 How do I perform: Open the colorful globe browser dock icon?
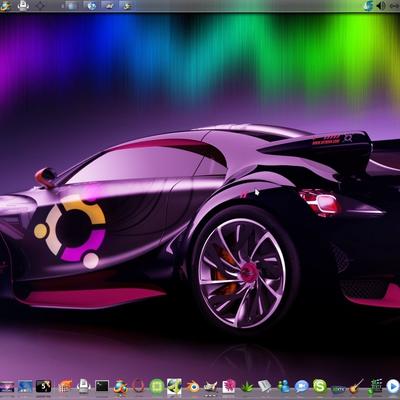tap(120, 387)
